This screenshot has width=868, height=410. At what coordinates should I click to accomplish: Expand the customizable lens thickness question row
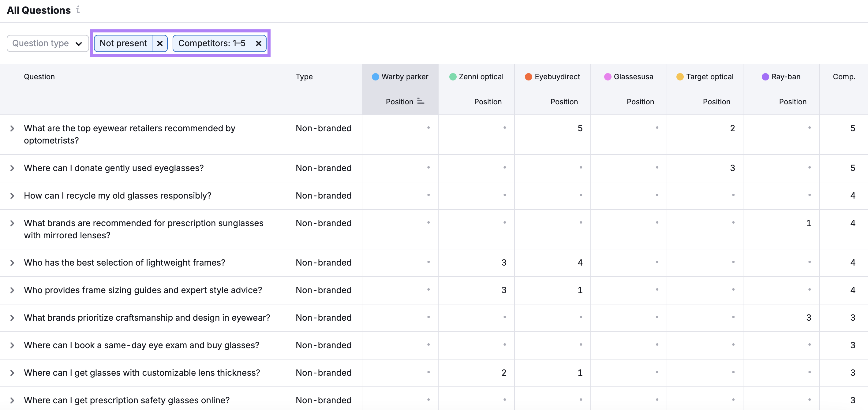(x=12, y=373)
